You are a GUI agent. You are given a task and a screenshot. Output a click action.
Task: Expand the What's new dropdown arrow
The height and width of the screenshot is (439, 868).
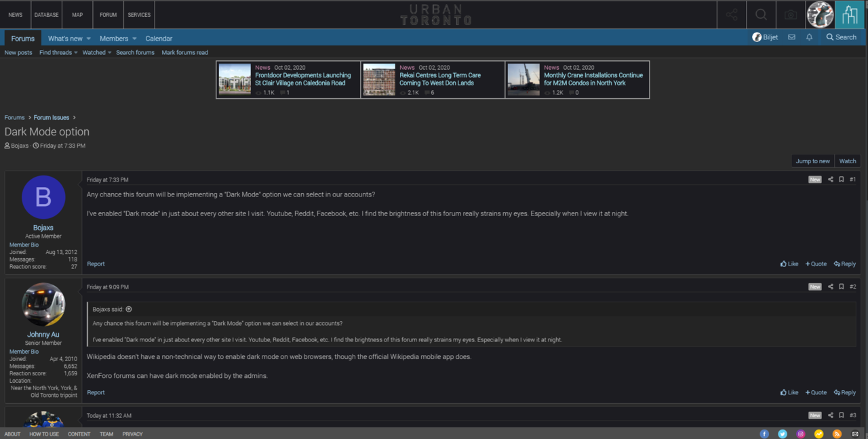click(89, 39)
